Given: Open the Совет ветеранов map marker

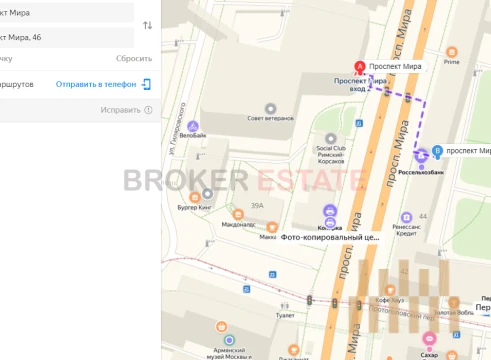Looking at the screenshot, I should point(270,109).
